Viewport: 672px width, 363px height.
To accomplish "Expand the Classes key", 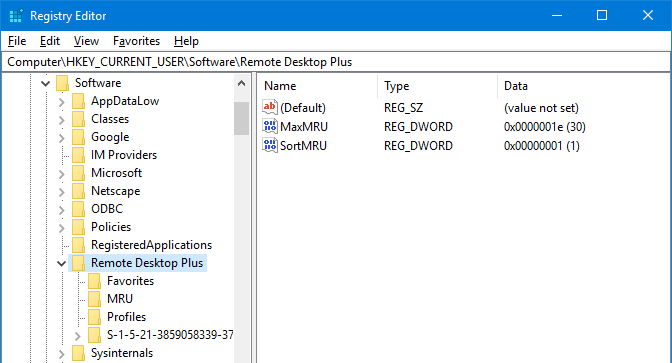I will click(x=62, y=120).
